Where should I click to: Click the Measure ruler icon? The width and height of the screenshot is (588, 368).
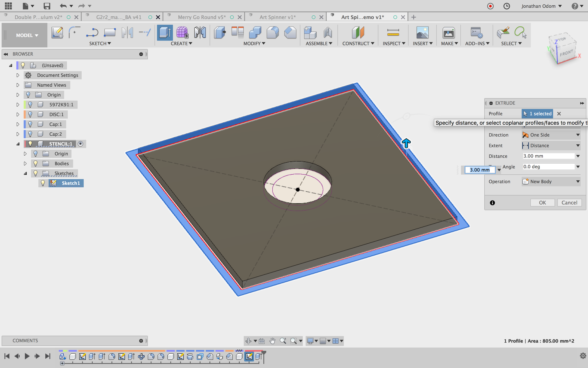393,33
